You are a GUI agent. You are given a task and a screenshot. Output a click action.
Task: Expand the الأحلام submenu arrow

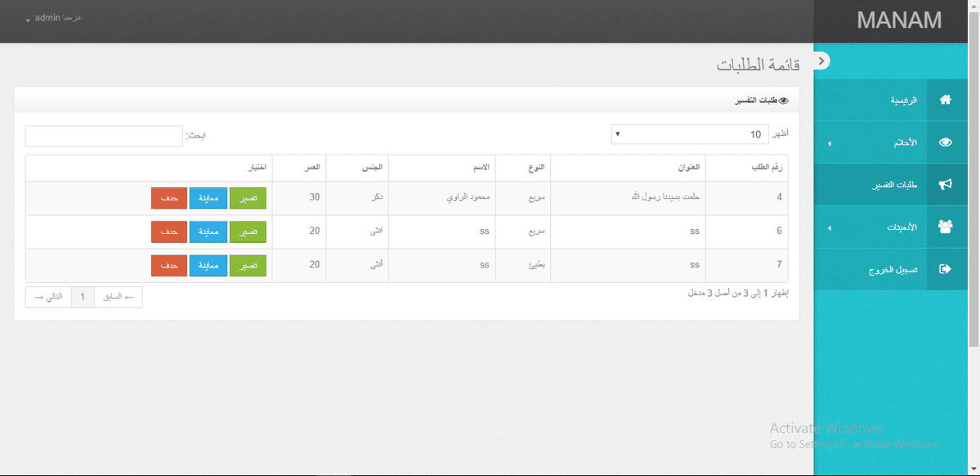pyautogui.click(x=830, y=144)
